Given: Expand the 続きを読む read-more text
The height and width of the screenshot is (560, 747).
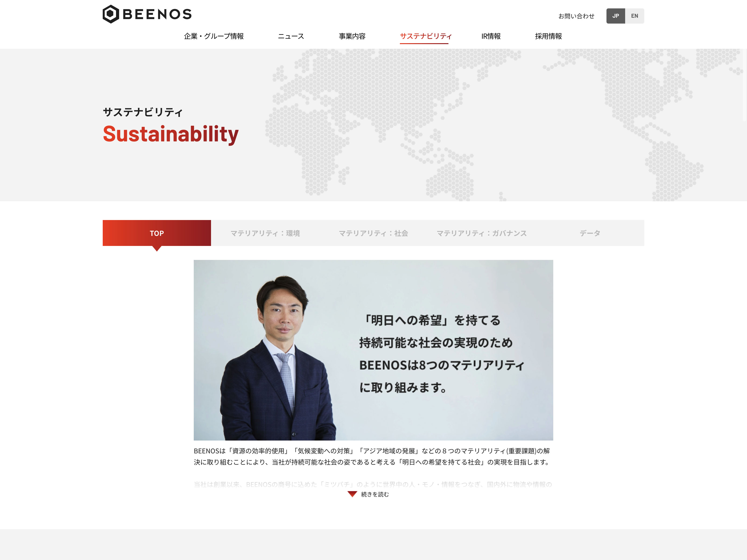Looking at the screenshot, I should [375, 494].
